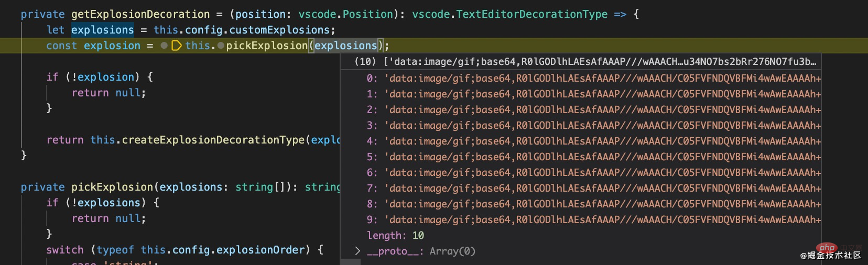Click the pickExplosion call on highlighted line

point(266,46)
